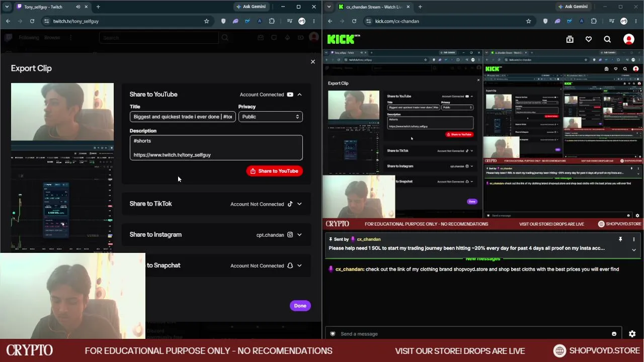The width and height of the screenshot is (644, 362).
Task: Click the clip Title input field
Action: [183, 117]
